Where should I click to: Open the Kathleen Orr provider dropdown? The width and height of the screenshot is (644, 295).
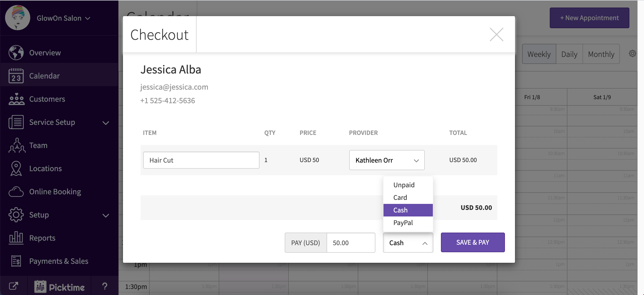tap(387, 160)
